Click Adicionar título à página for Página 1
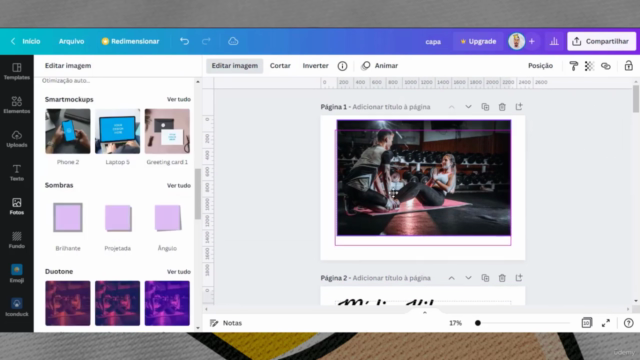The width and height of the screenshot is (640, 360). pos(391,107)
